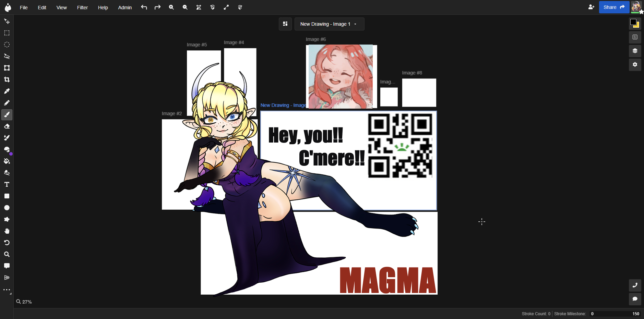Select the Image #6 artboard thumbnail
The image size is (644, 319).
point(341,76)
